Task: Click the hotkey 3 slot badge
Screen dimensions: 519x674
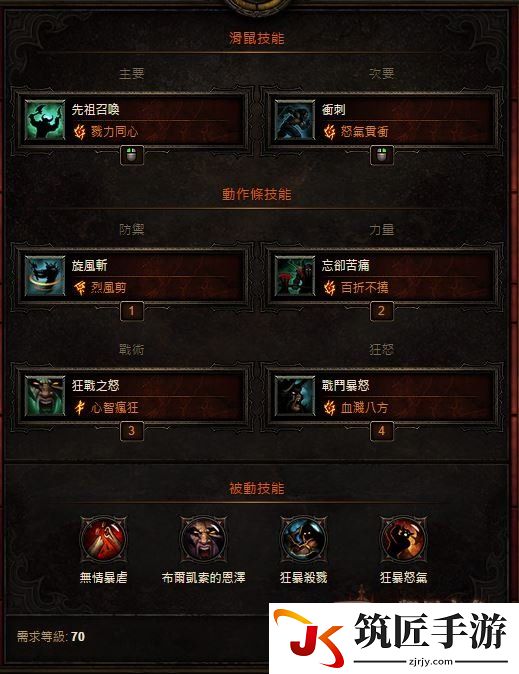Action: [x=132, y=431]
